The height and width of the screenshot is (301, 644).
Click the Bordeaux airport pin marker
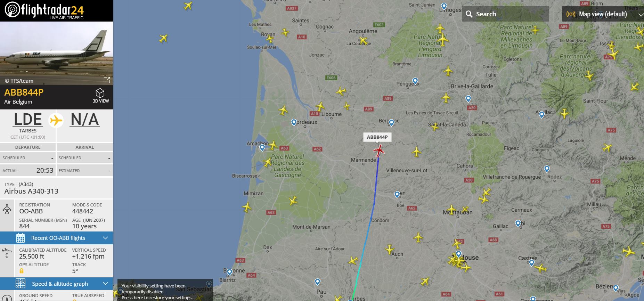tap(294, 122)
